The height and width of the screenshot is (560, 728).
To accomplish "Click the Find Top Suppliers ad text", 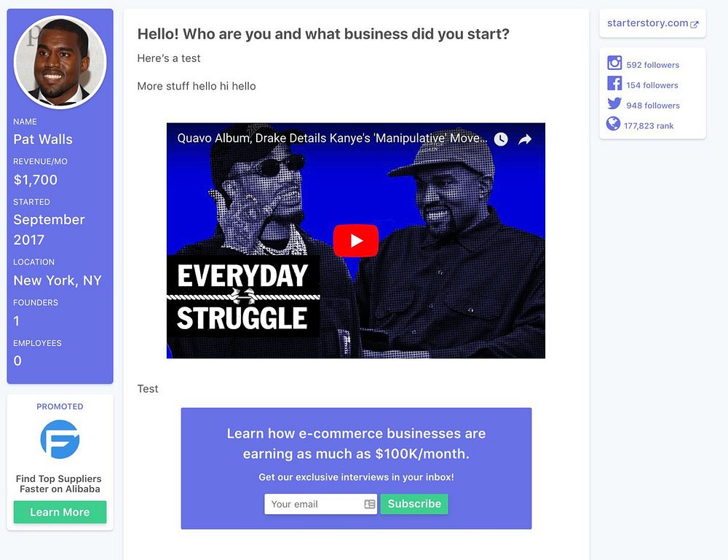I will [59, 484].
